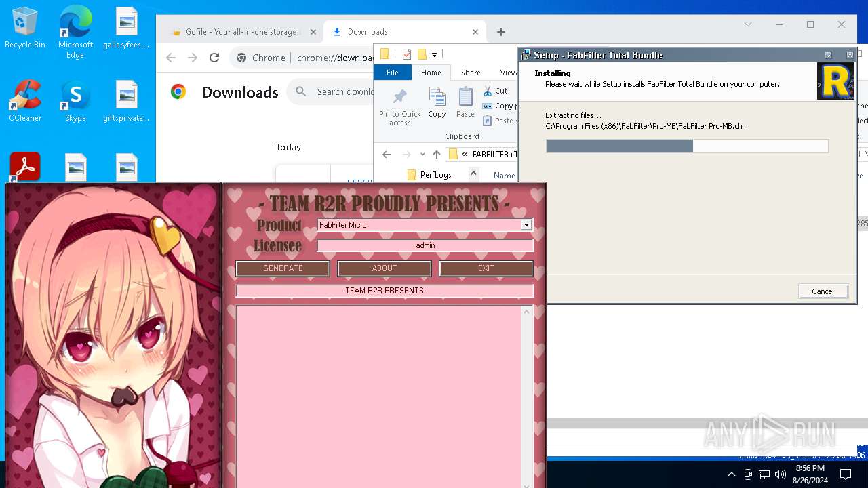Click the installation progress bar in Setup

click(687, 146)
